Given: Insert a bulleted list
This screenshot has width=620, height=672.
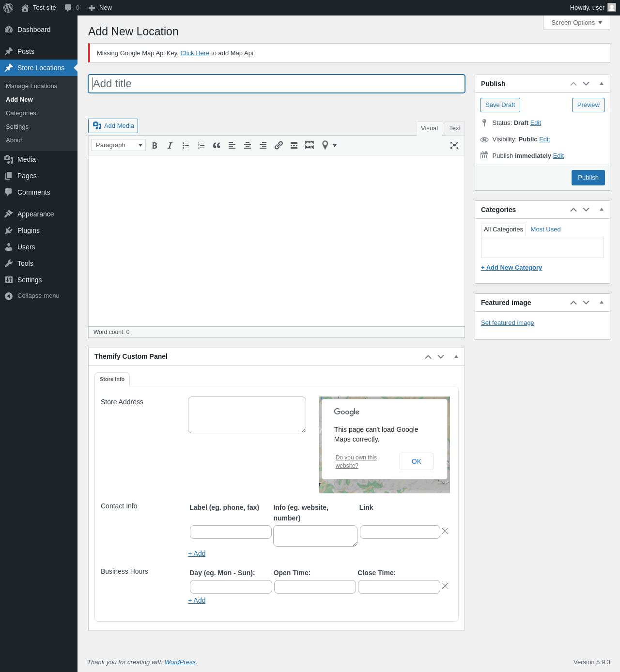Looking at the screenshot, I should tap(186, 145).
